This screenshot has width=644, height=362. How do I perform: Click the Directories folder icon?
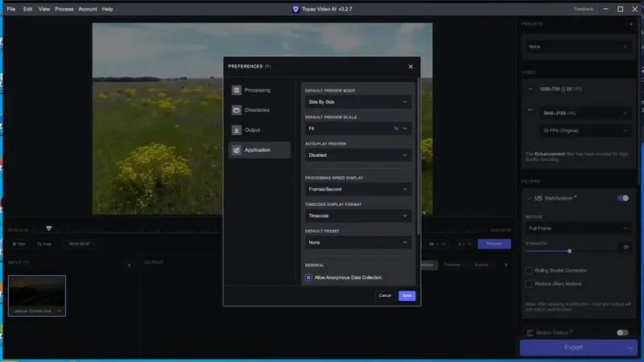click(237, 110)
